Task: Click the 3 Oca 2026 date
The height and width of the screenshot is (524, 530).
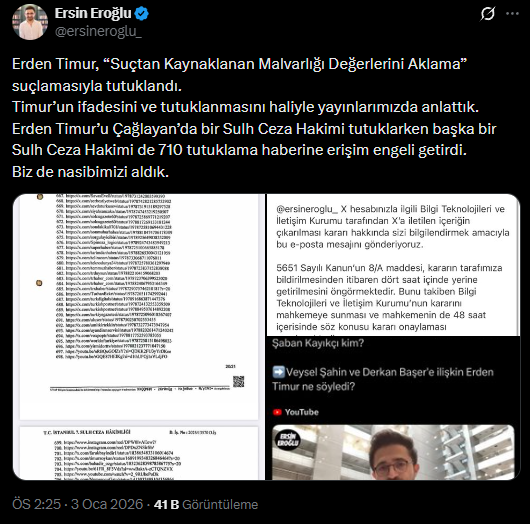Action: coord(107,504)
